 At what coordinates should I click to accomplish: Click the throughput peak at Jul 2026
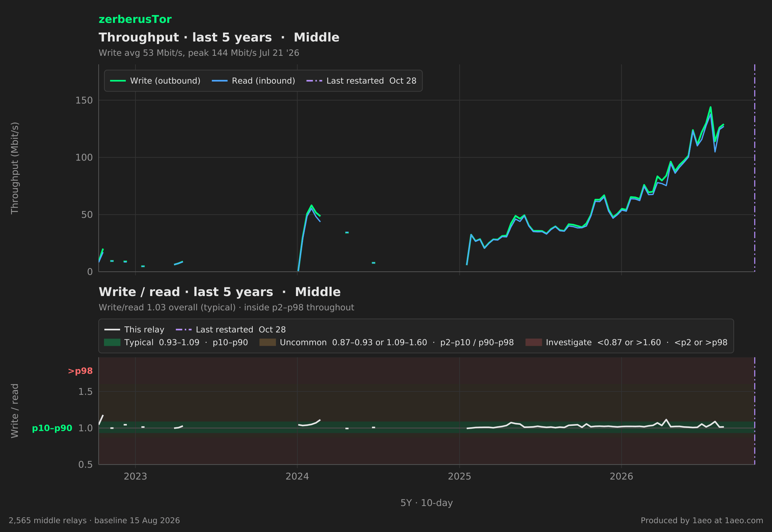click(x=711, y=107)
